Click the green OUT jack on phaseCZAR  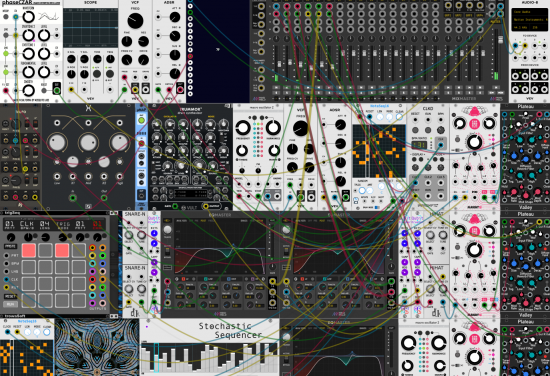tap(56, 90)
